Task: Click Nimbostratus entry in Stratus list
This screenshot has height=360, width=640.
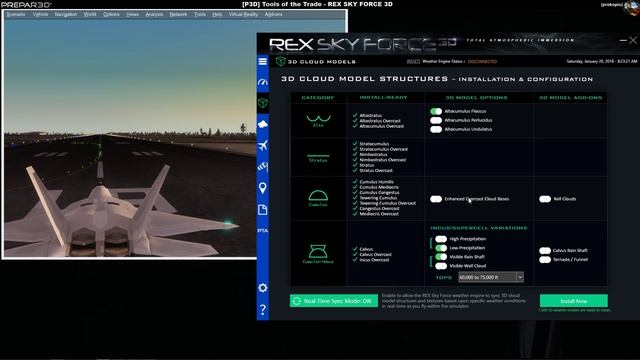Action: pyautogui.click(x=373, y=154)
